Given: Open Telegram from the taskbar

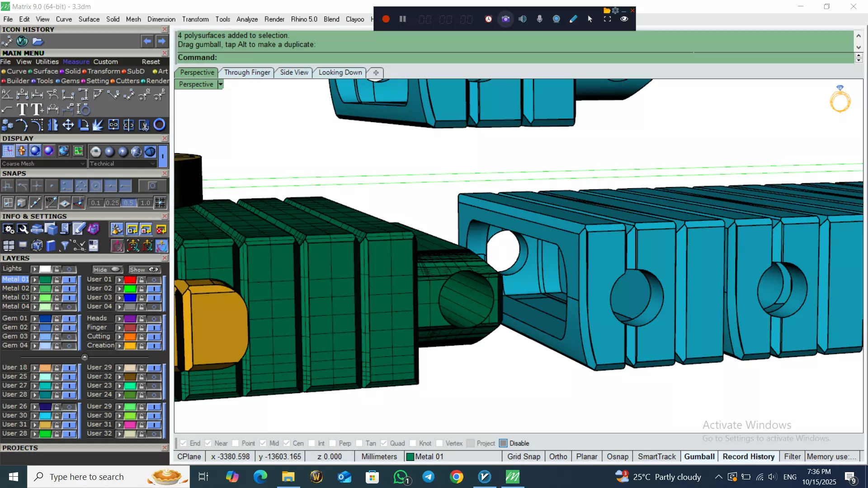Looking at the screenshot, I should pos(428,477).
